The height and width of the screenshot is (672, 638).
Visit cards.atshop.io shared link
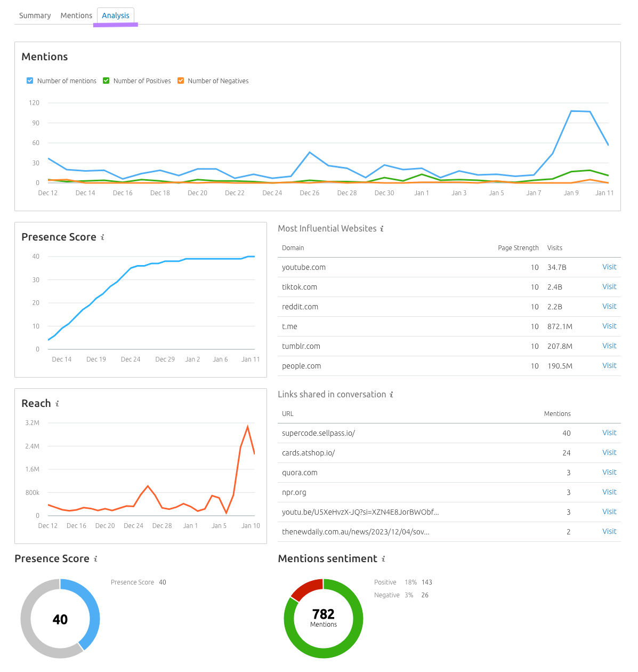[609, 452]
